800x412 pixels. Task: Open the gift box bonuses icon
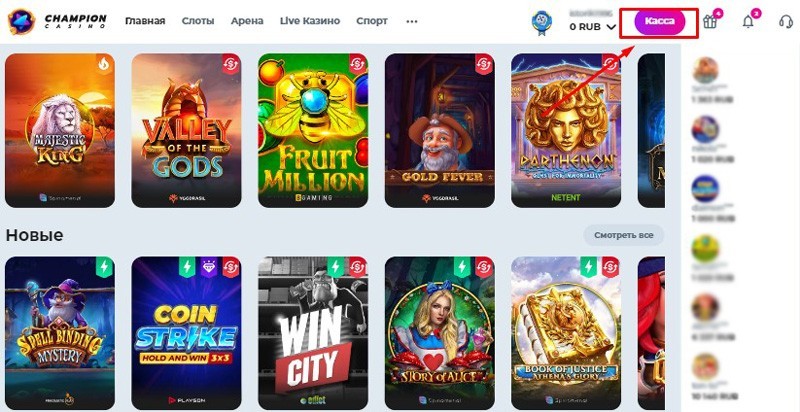pyautogui.click(x=709, y=22)
